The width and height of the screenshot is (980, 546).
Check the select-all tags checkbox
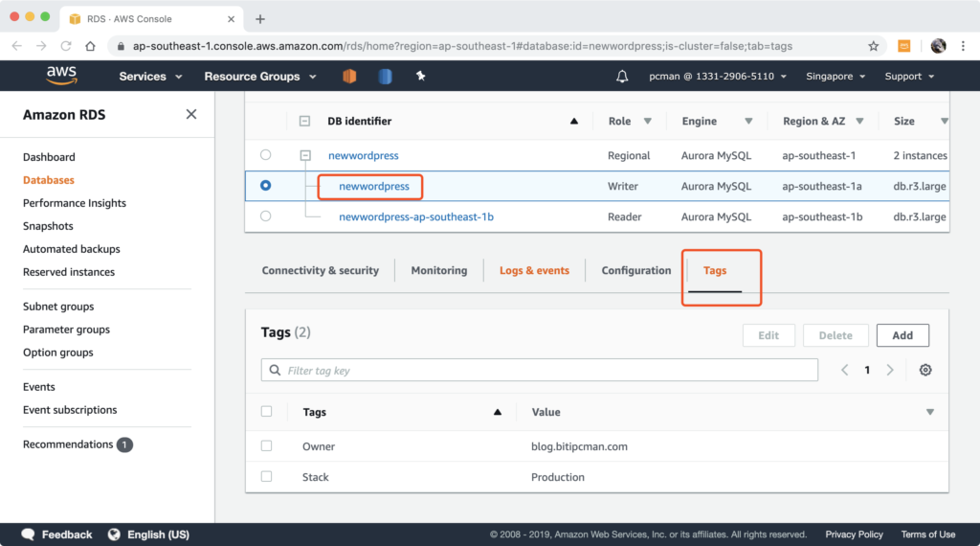point(266,412)
